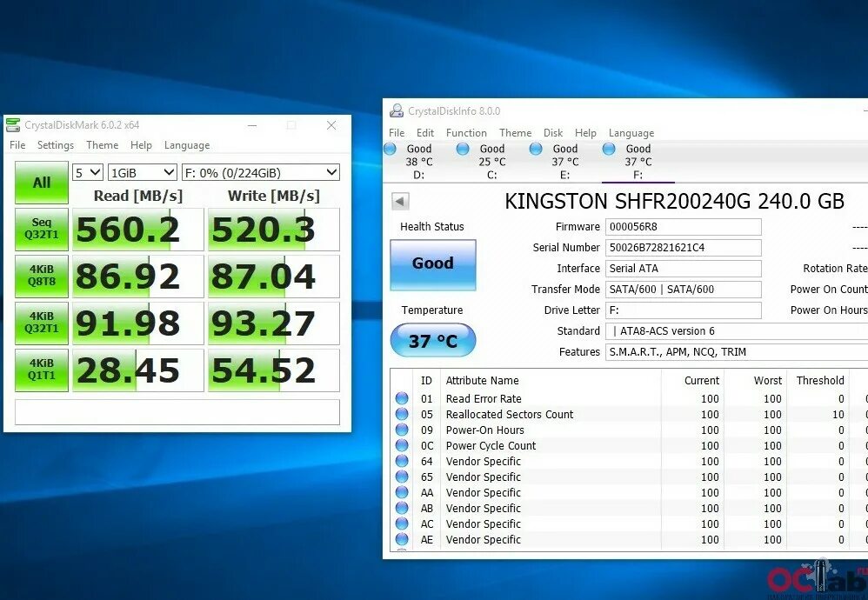This screenshot has height=600, width=868.
Task: Select disk C: status orb (25 °C)
Action: coord(463,149)
